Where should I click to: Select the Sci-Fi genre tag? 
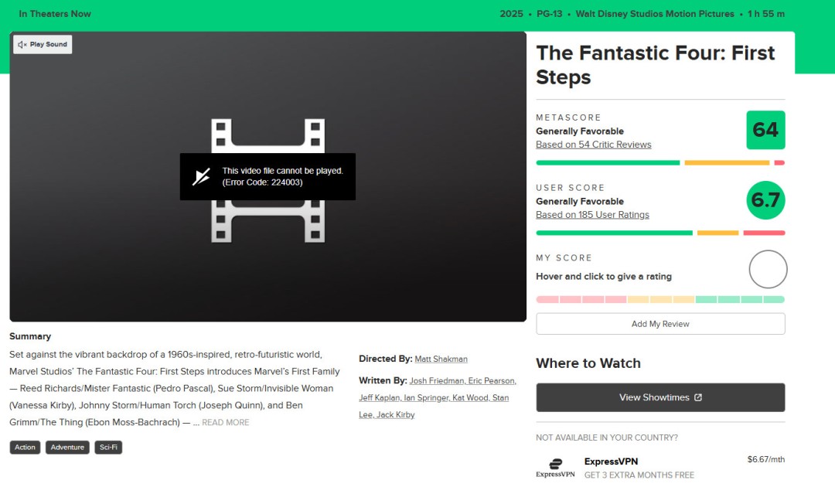tap(108, 448)
